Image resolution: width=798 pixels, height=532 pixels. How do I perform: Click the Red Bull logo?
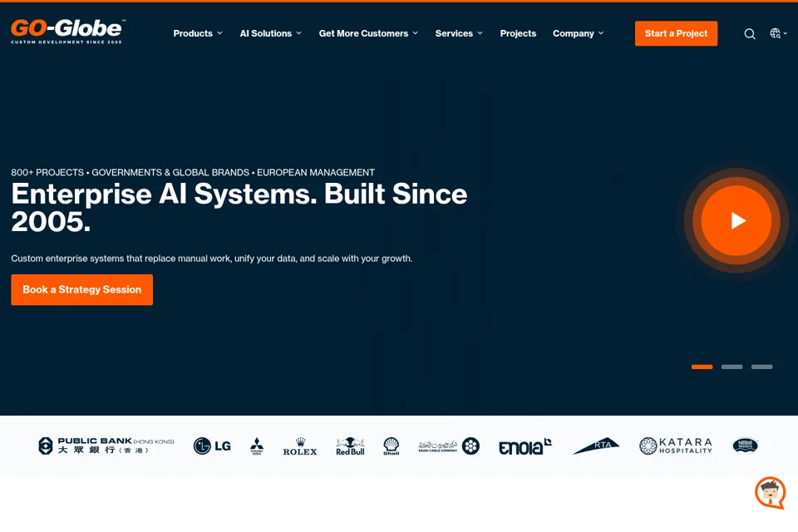350,446
